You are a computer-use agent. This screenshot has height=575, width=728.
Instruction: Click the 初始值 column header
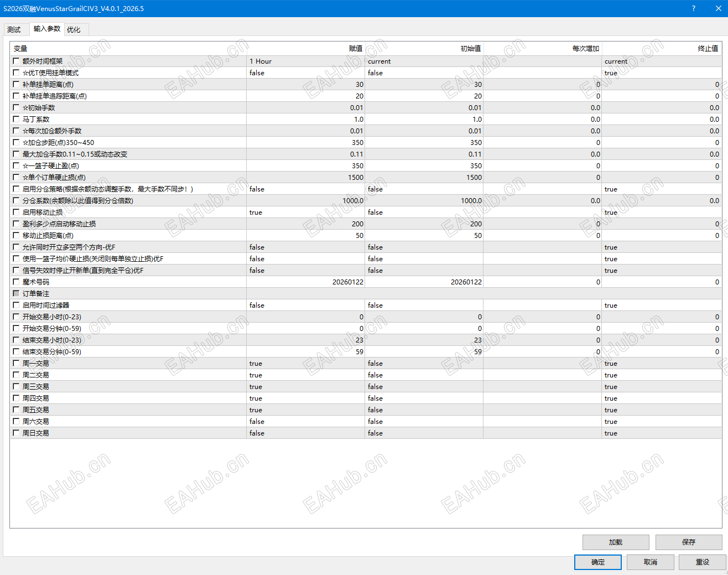click(x=424, y=49)
